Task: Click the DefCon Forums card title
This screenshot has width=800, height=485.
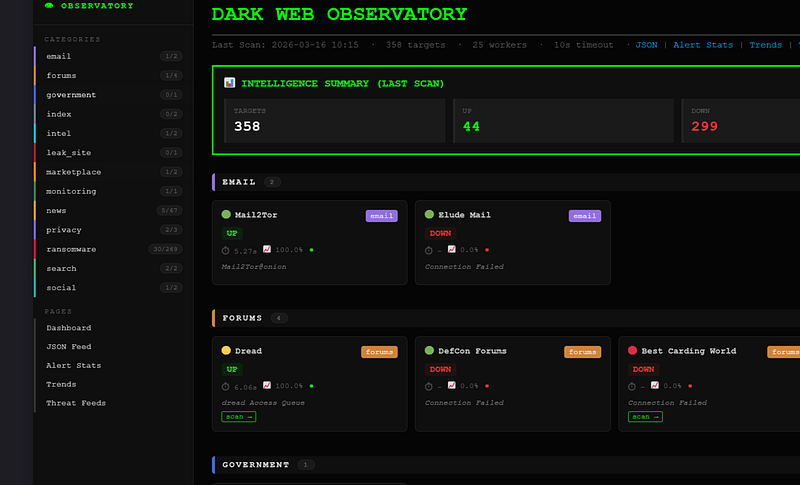Action: (x=472, y=351)
